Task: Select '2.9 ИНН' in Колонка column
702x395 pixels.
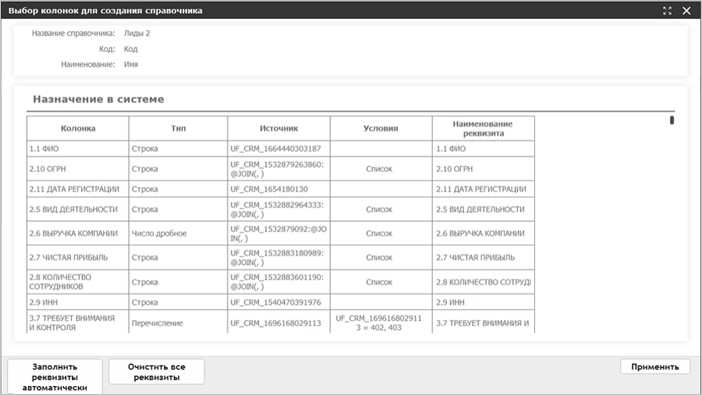Action: 78,302
